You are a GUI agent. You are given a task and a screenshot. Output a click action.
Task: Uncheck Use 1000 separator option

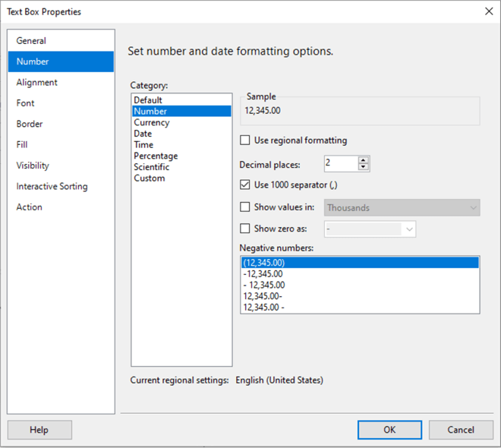point(245,185)
